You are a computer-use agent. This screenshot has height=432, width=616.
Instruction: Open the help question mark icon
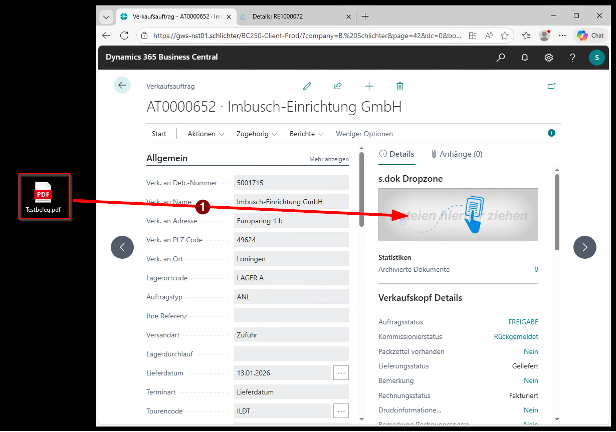point(572,58)
